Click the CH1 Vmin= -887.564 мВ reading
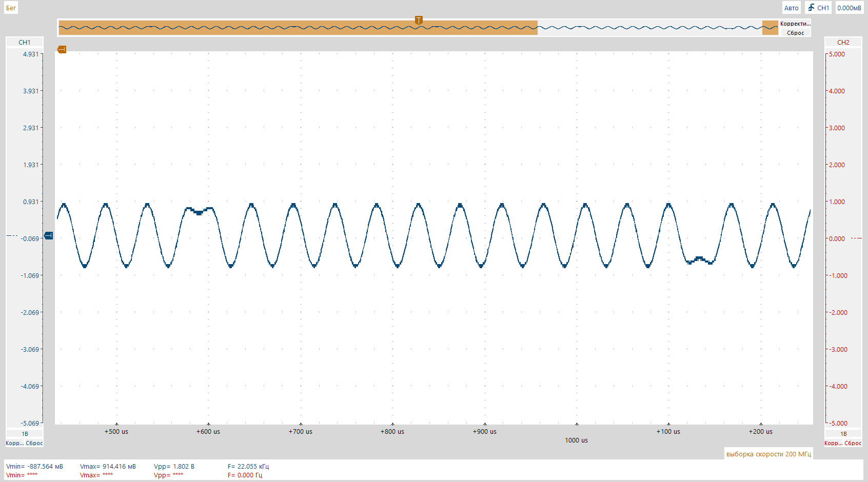The height and width of the screenshot is (482, 868). [x=34, y=467]
